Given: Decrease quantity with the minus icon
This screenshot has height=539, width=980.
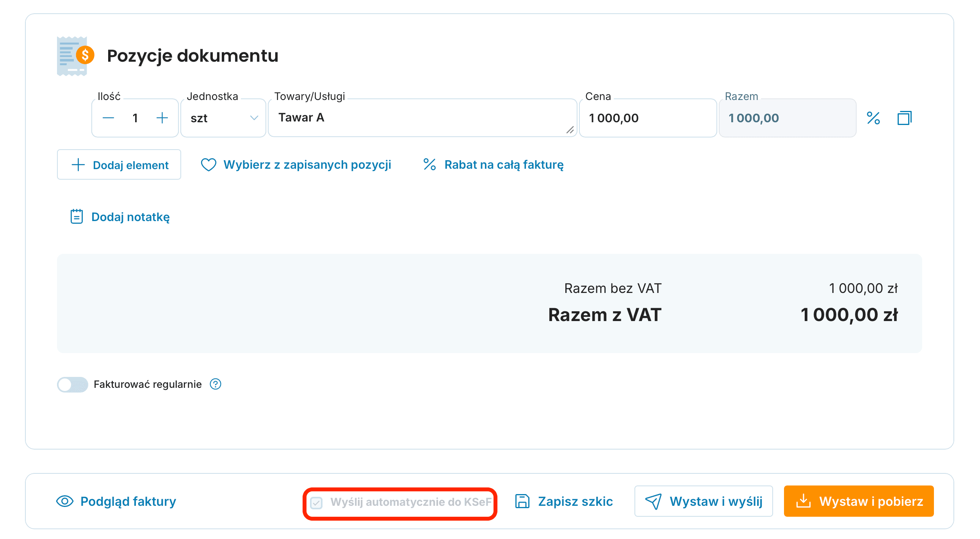Looking at the screenshot, I should pos(108,118).
